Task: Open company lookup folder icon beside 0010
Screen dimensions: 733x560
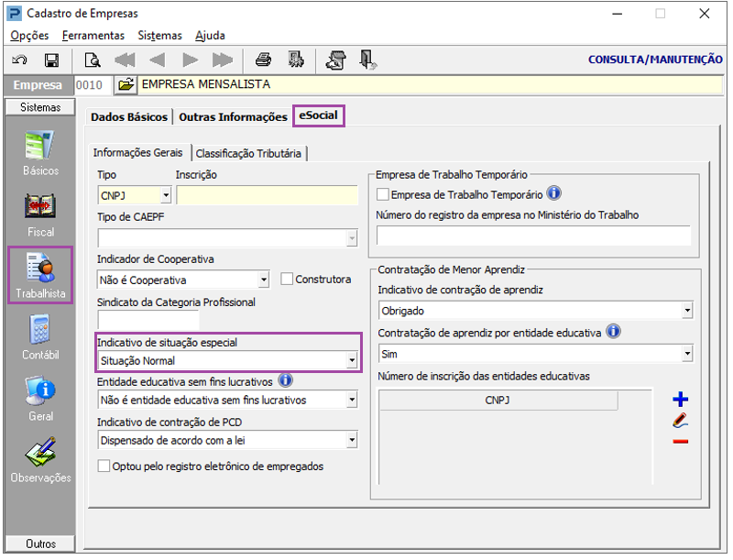Action: (x=126, y=85)
